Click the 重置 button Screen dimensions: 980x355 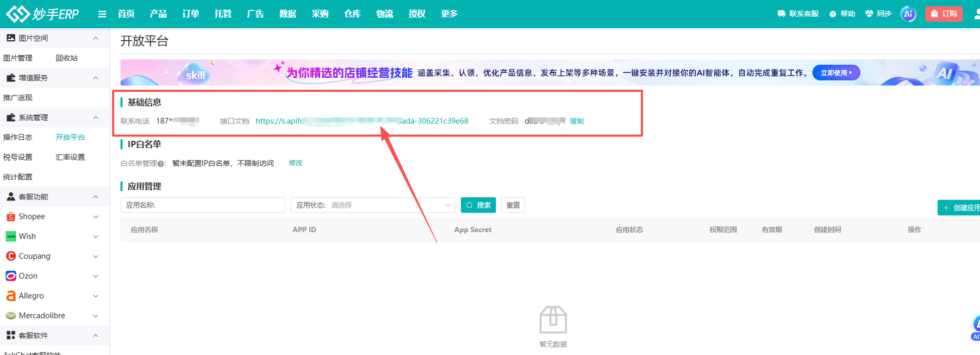tap(513, 205)
